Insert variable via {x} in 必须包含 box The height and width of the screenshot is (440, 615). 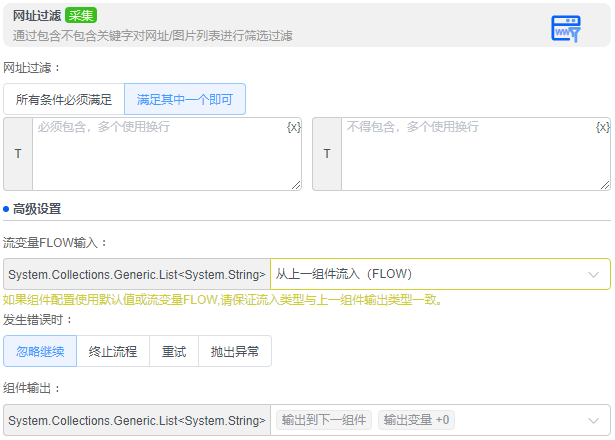[x=293, y=127]
